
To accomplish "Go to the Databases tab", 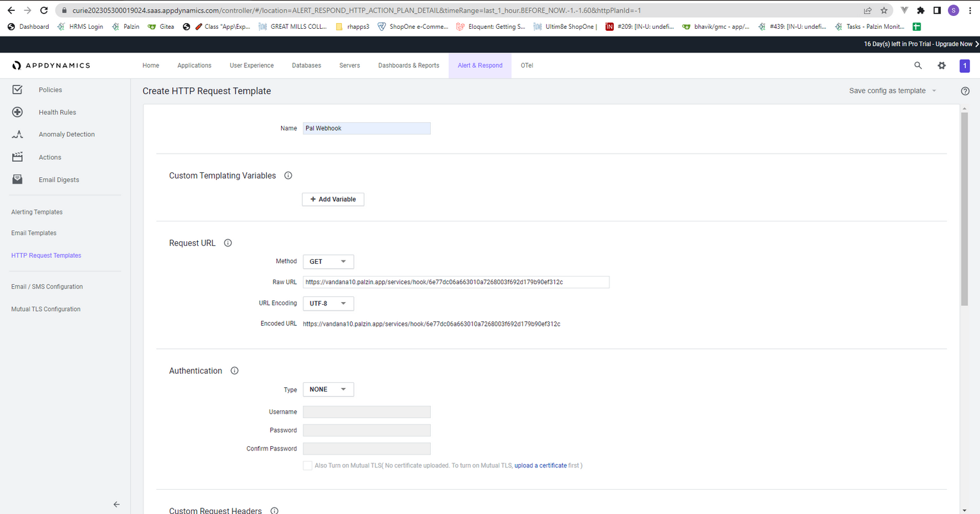I will (307, 65).
